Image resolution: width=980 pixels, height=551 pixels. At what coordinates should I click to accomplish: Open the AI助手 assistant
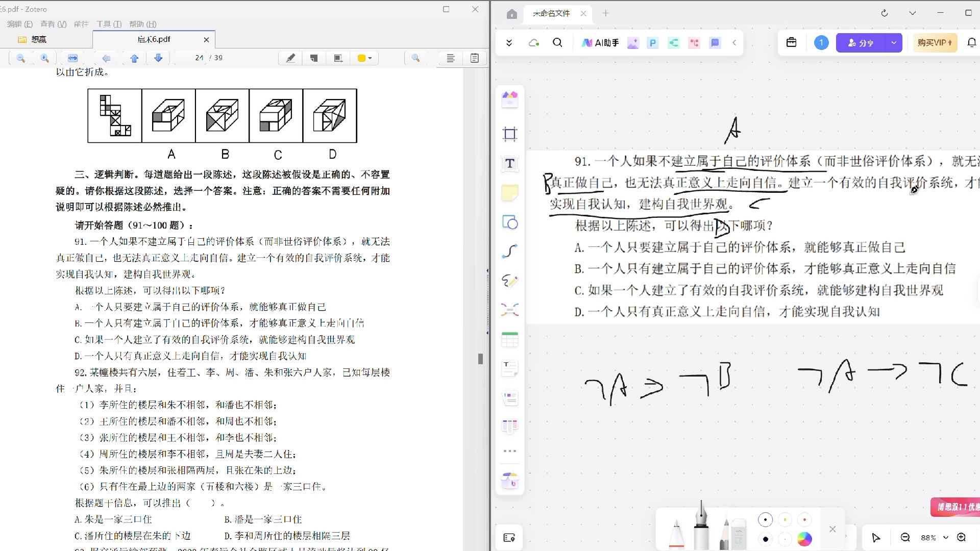tap(600, 43)
